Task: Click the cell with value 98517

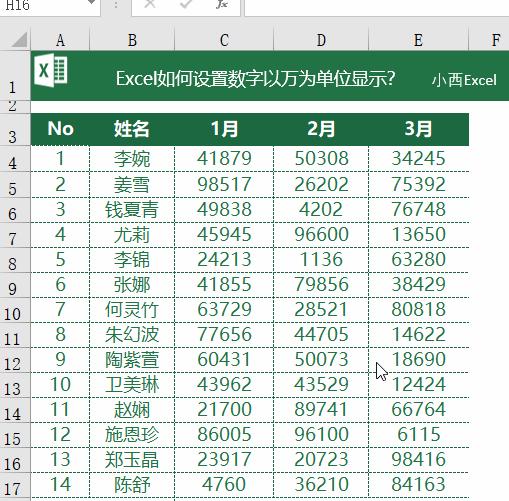Action: click(x=224, y=185)
